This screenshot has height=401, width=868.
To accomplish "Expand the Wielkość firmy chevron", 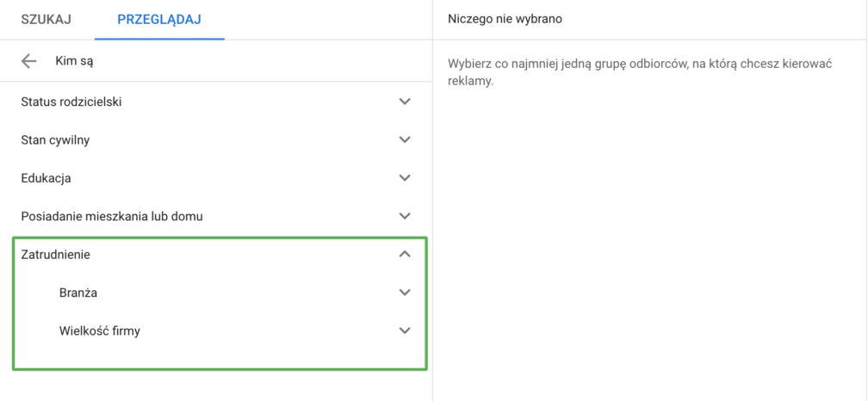I will [x=406, y=330].
